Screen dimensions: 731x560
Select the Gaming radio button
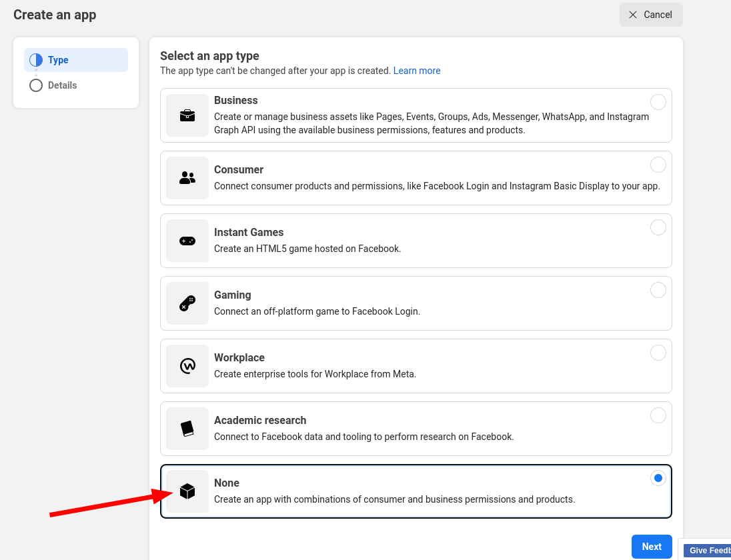[658, 290]
